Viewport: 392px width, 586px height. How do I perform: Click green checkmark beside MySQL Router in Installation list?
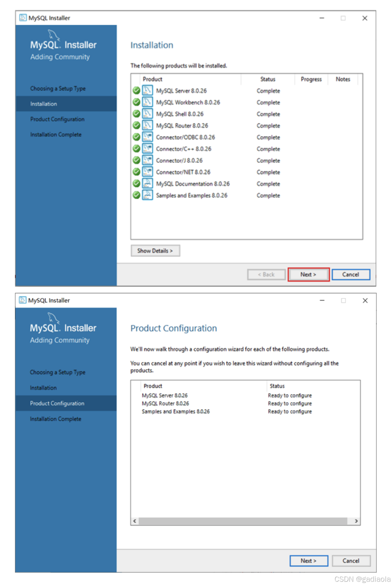tap(136, 125)
